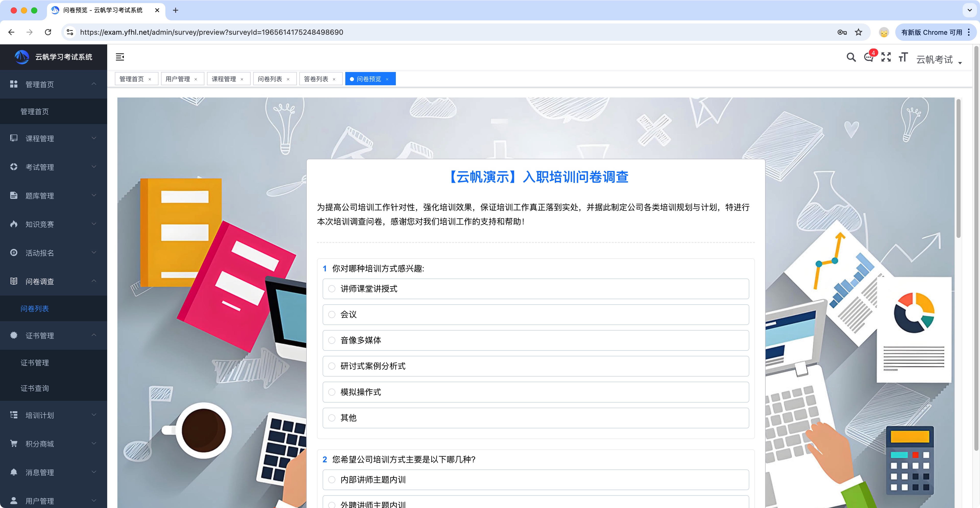
Task: Open the header search magnifier icon
Action: 851,57
